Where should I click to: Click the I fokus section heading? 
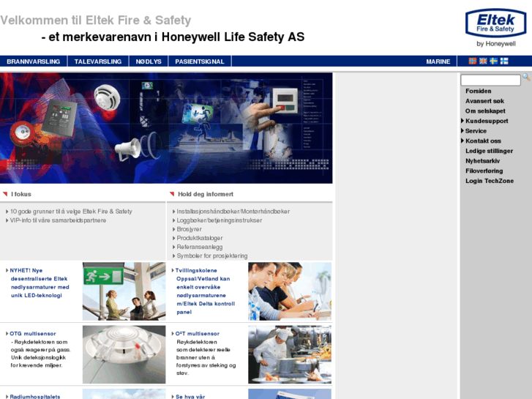click(20, 194)
